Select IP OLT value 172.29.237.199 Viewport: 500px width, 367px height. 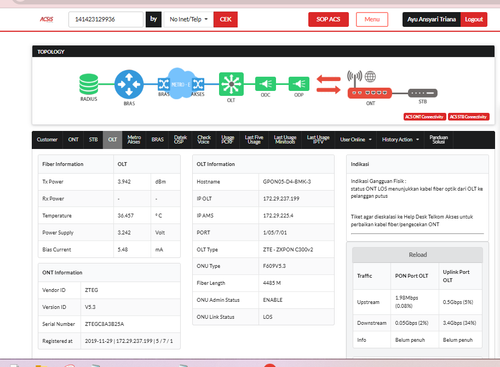[281, 199]
